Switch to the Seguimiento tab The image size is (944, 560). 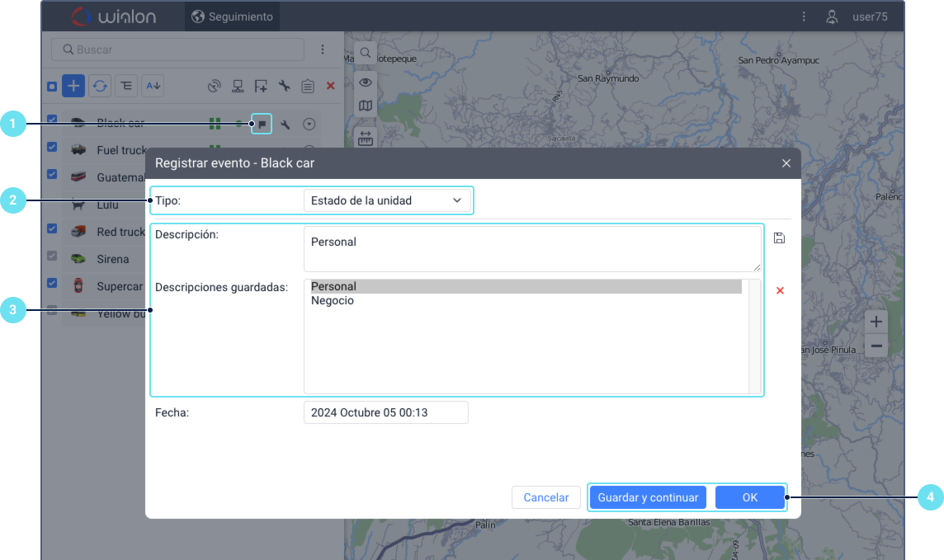pyautogui.click(x=232, y=16)
